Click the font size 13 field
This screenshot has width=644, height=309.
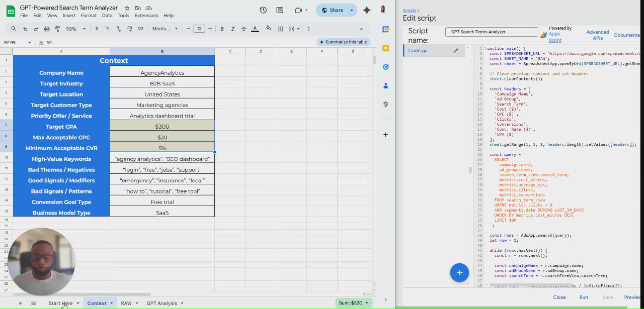coord(199,29)
